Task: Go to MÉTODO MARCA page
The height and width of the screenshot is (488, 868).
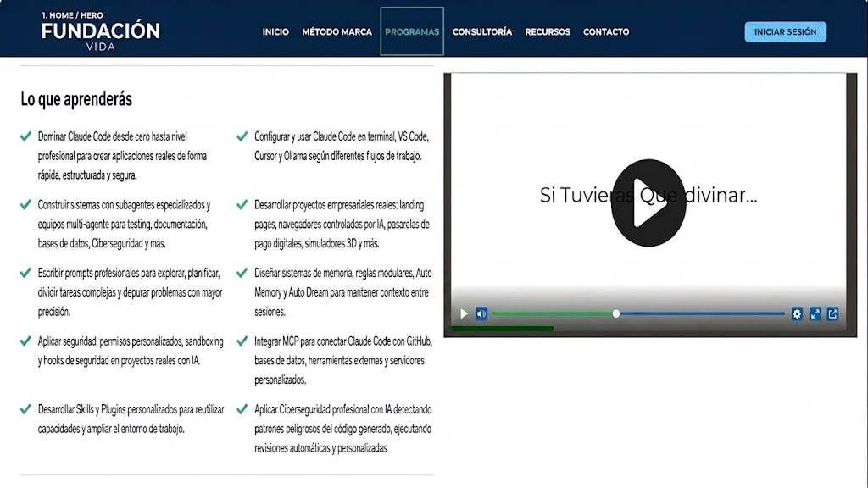Action: click(x=337, y=32)
